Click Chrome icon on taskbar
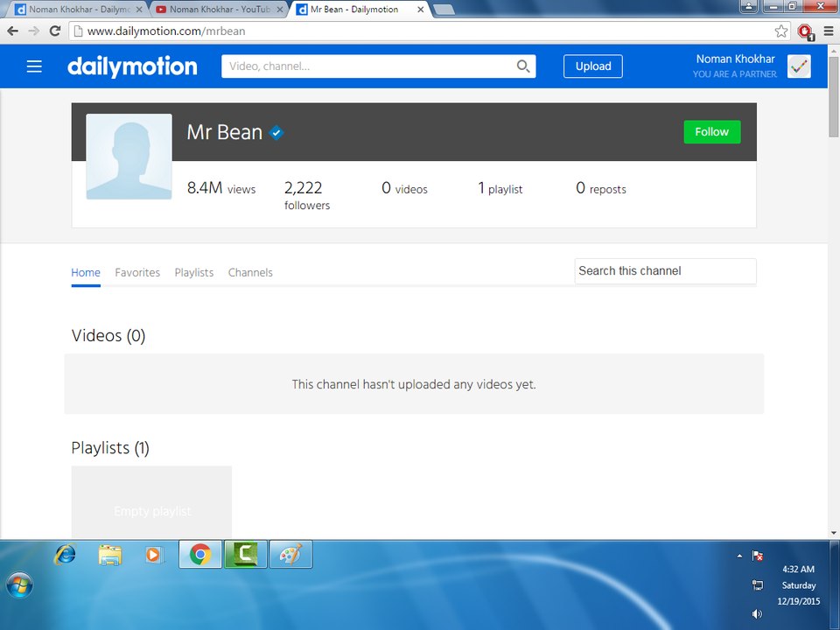 (x=199, y=555)
